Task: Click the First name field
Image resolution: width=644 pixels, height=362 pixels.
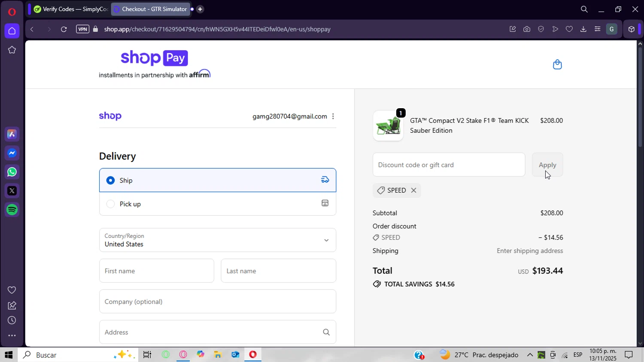Action: [x=157, y=271]
